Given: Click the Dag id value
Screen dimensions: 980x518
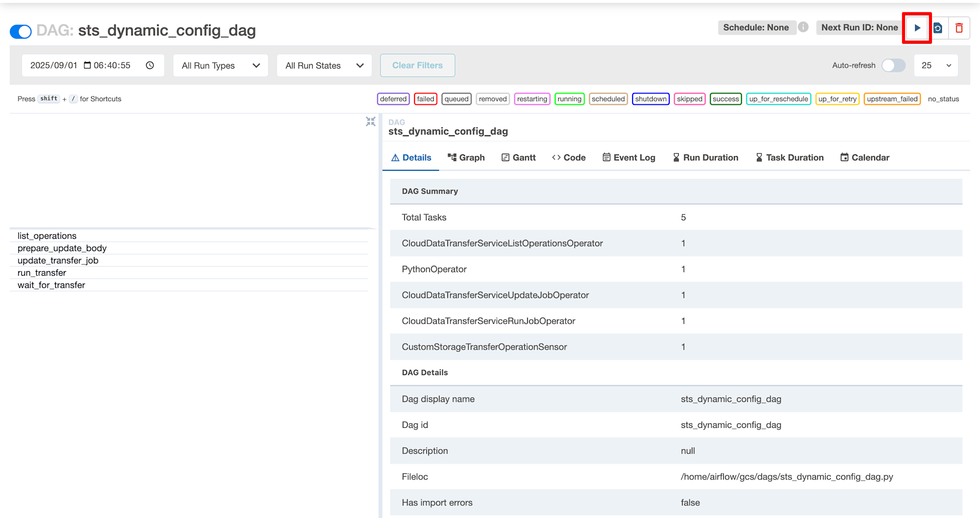Looking at the screenshot, I should pos(731,425).
